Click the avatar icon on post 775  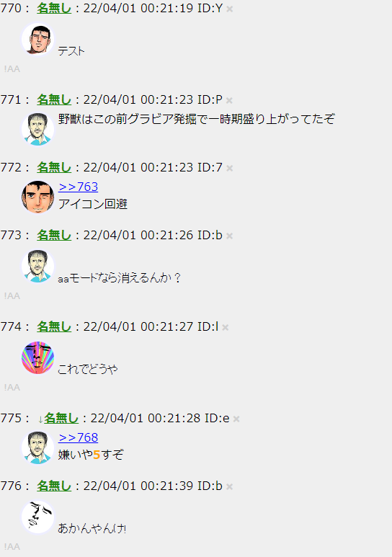(x=37, y=448)
